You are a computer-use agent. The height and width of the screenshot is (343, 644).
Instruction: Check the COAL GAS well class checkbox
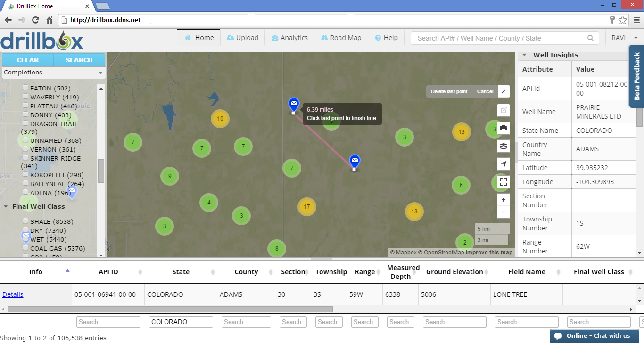25,248
